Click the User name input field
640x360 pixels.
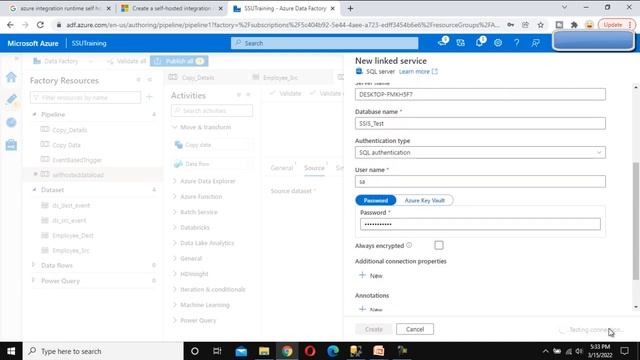480,181
